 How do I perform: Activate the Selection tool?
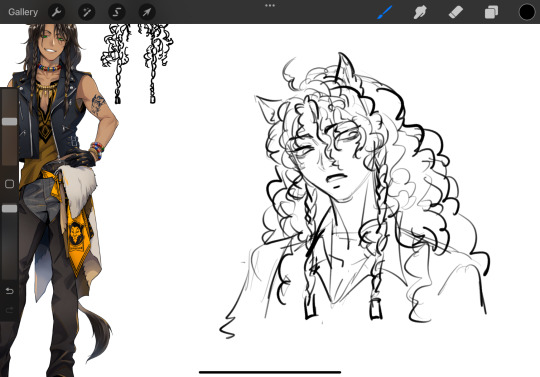117,12
